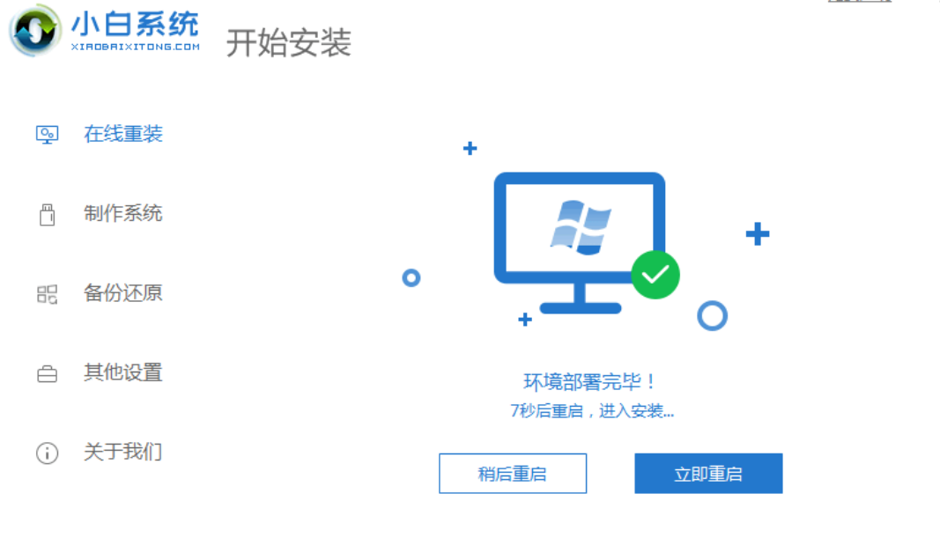940x560 pixels.
Task: Open the 在线重装 sidebar menu
Action: (x=122, y=134)
